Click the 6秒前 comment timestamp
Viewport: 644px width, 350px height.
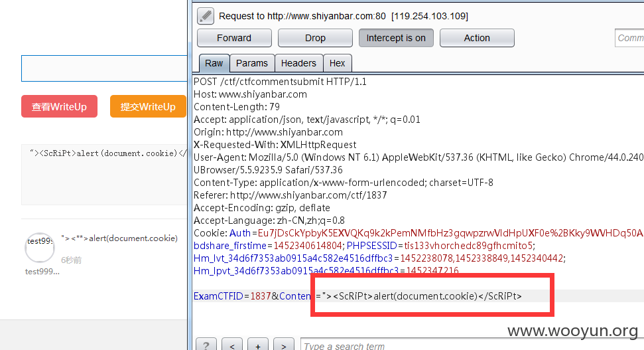71,260
